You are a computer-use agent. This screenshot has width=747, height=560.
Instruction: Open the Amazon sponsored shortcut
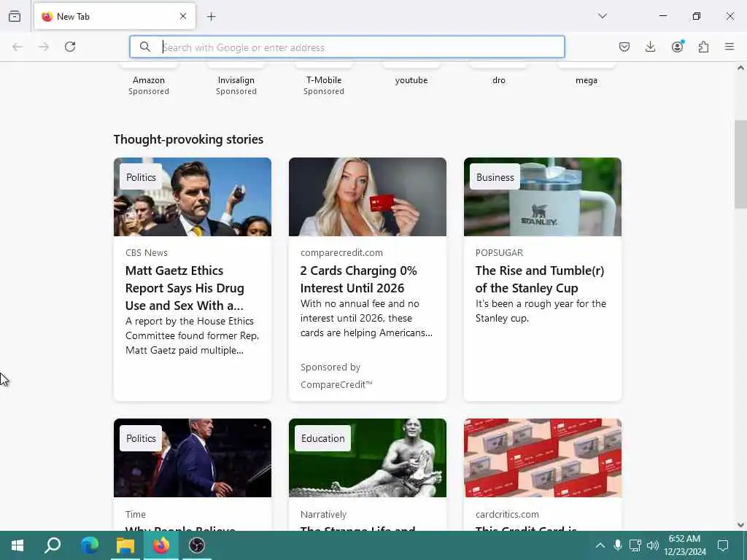(x=149, y=82)
